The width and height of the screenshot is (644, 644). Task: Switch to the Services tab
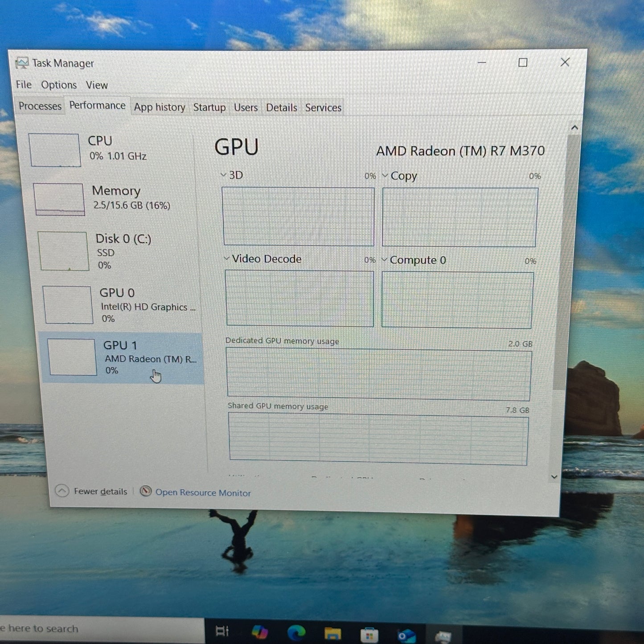click(323, 108)
